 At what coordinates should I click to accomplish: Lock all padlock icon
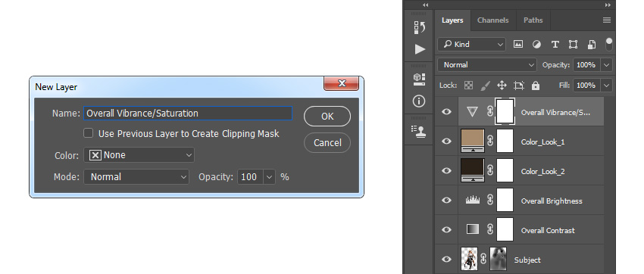pos(535,86)
